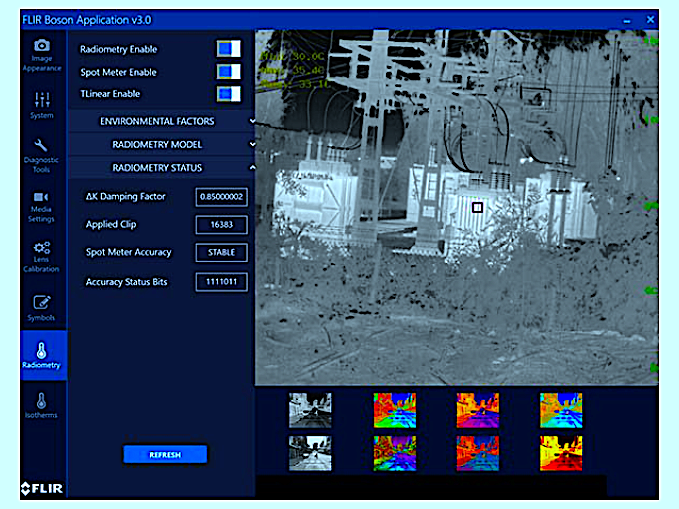Open the Isotherms thermometer icon
Screen dimensions: 679x509
point(42,401)
